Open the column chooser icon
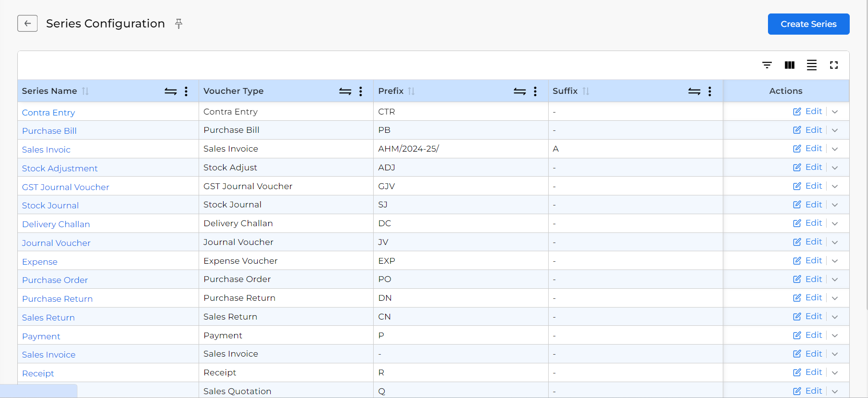The height and width of the screenshot is (398, 868). (790, 65)
